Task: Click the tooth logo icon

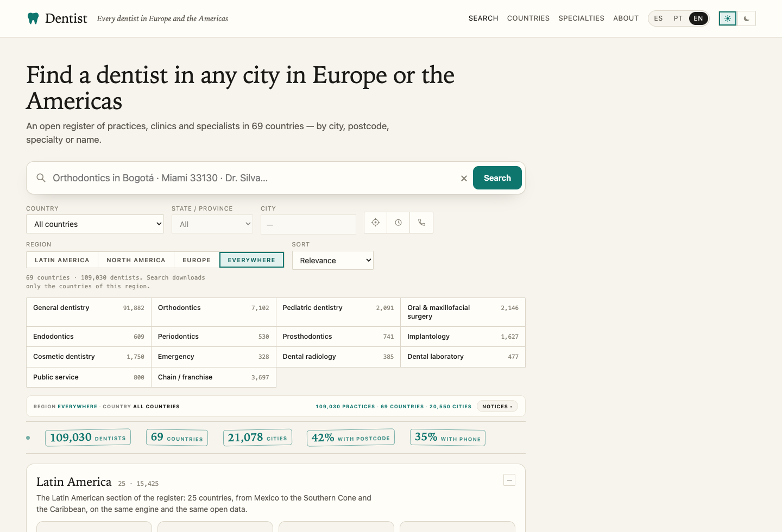Action: coord(33,18)
